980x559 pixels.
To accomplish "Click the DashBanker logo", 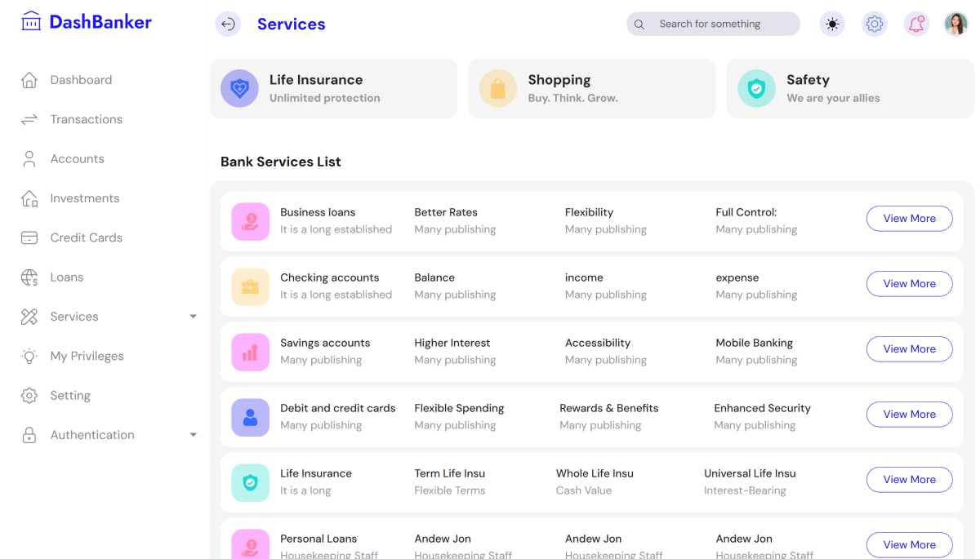I will coord(87,22).
